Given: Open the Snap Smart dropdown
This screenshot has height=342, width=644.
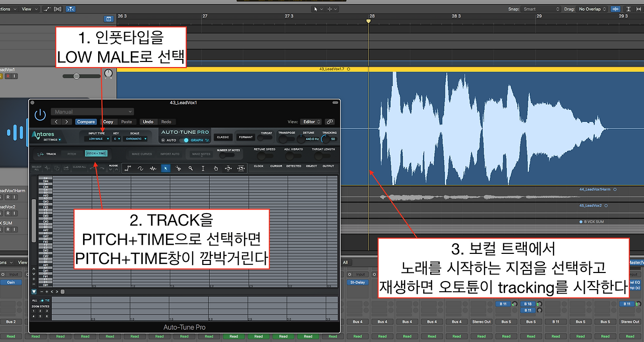Looking at the screenshot, I should pyautogui.click(x=541, y=9).
